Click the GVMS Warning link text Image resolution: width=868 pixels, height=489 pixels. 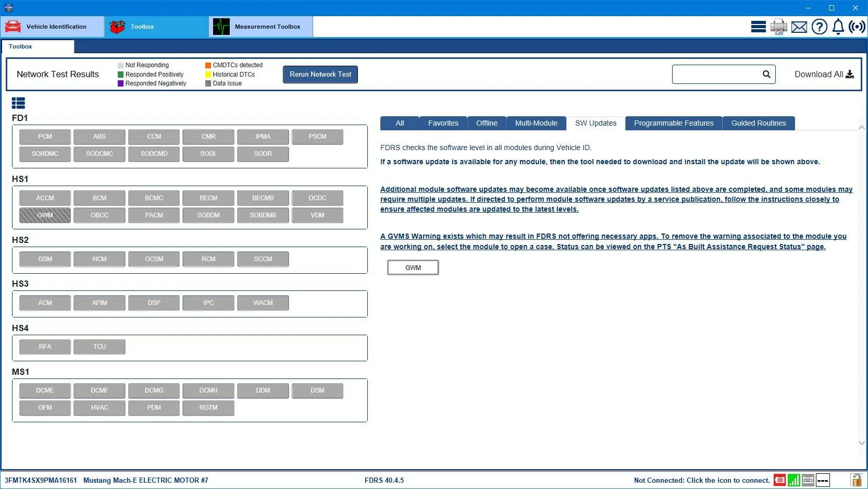[x=613, y=241]
